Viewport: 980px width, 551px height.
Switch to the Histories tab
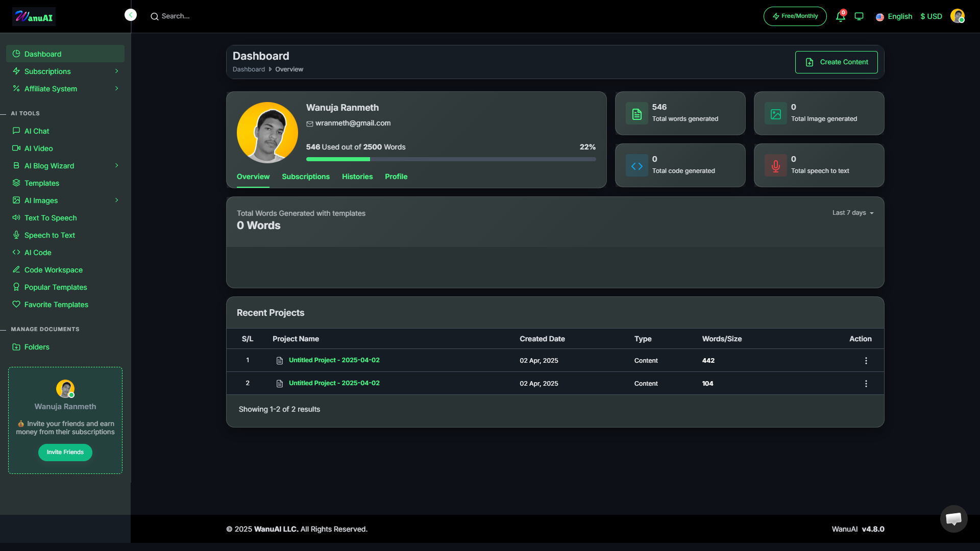[x=357, y=177]
